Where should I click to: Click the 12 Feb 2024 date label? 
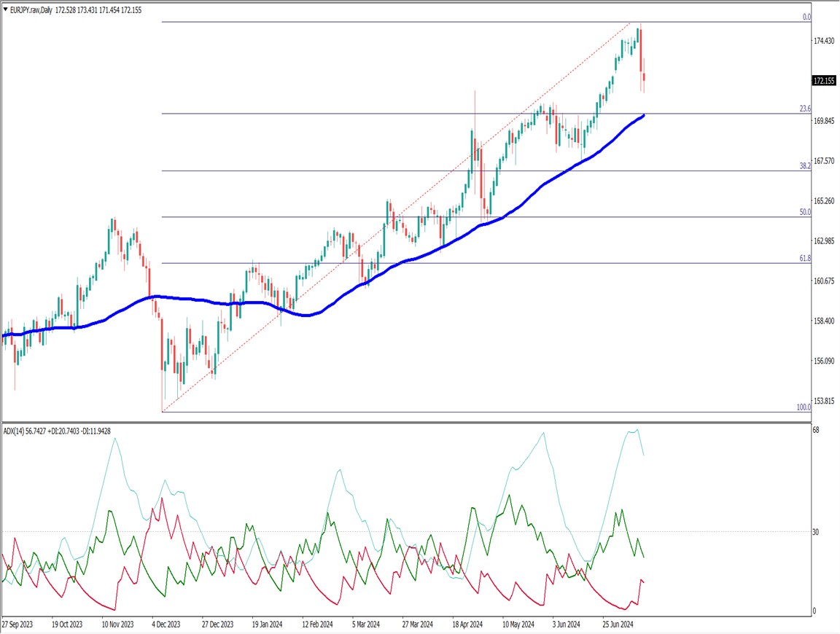pyautogui.click(x=319, y=625)
